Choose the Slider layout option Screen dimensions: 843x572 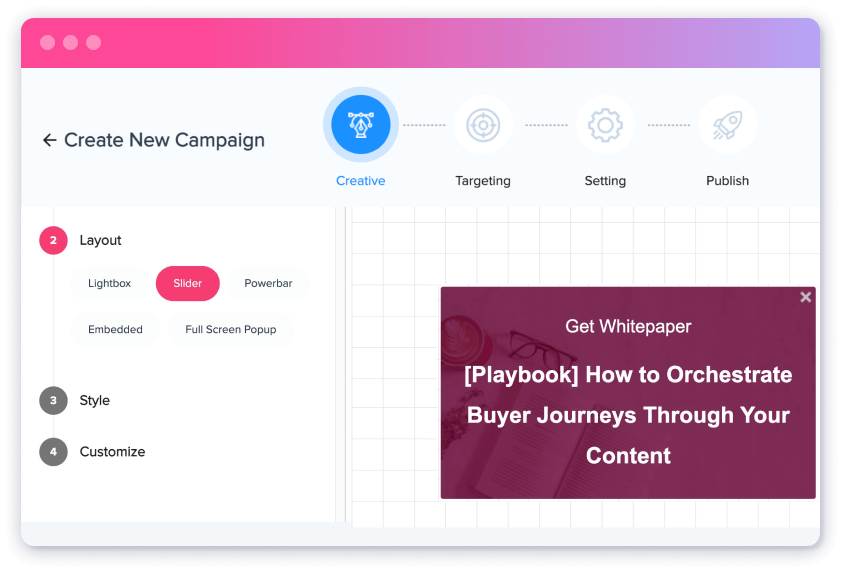point(188,283)
